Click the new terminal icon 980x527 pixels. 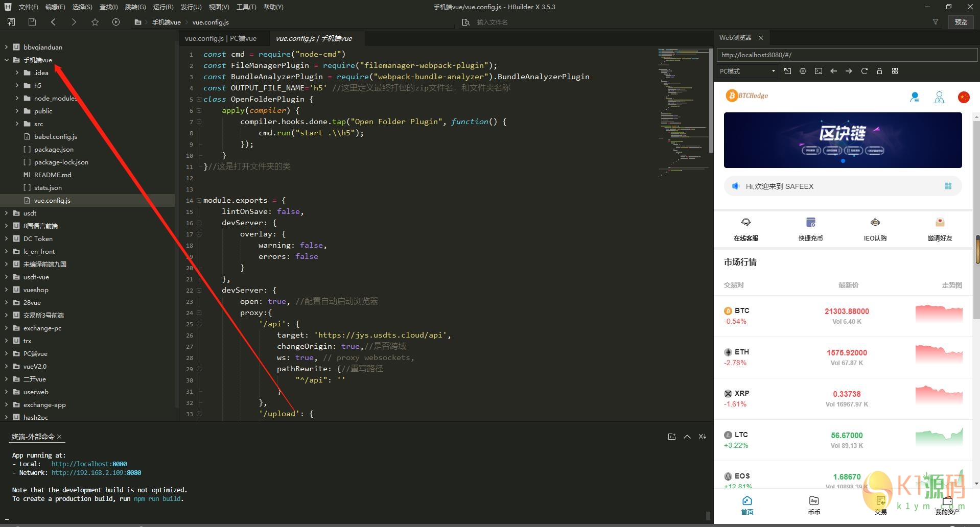pyautogui.click(x=671, y=437)
